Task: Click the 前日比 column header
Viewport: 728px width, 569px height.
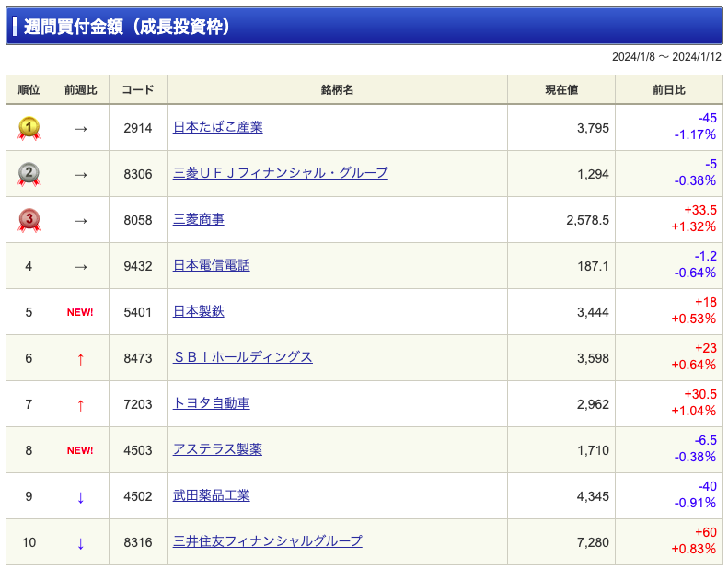Action: pyautogui.click(x=669, y=89)
